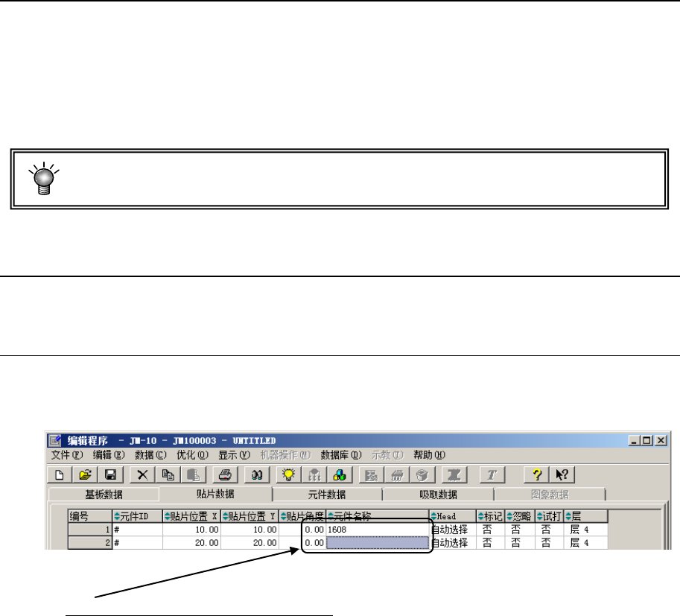Open the 帮助(H) menu
680x616 pixels.
click(429, 455)
